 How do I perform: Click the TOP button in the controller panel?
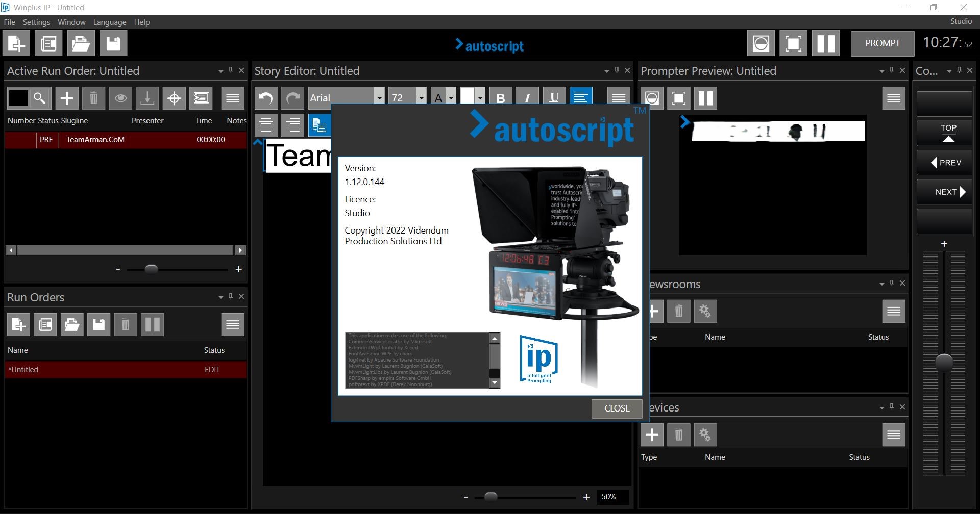(x=944, y=133)
